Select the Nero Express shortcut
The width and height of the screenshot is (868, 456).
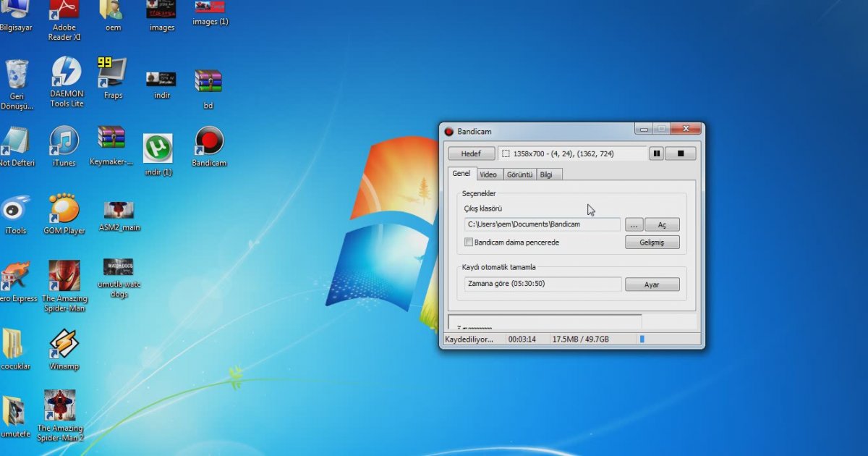click(17, 282)
